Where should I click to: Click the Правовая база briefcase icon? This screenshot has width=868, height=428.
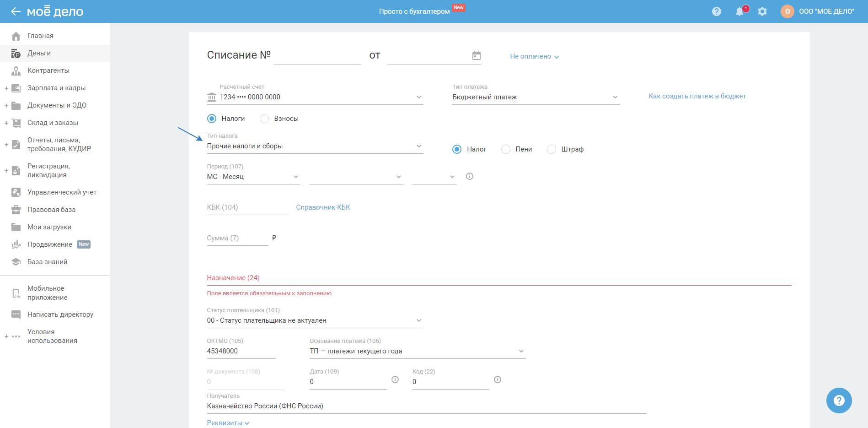pyautogui.click(x=16, y=210)
